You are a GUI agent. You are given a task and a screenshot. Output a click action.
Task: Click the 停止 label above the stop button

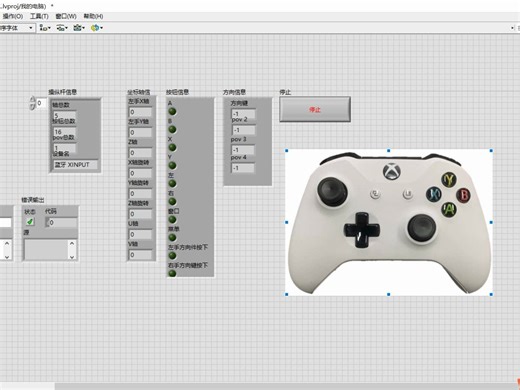[x=285, y=92]
